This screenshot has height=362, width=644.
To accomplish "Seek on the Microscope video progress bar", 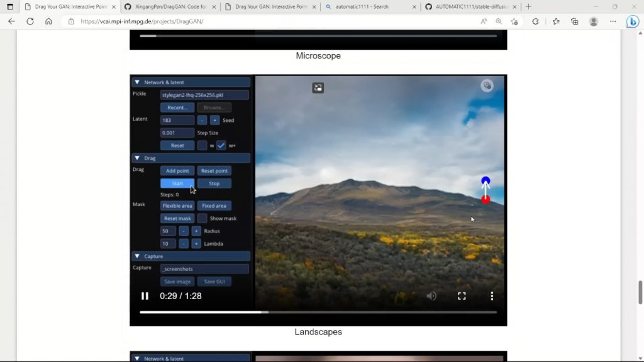I will coord(318,36).
